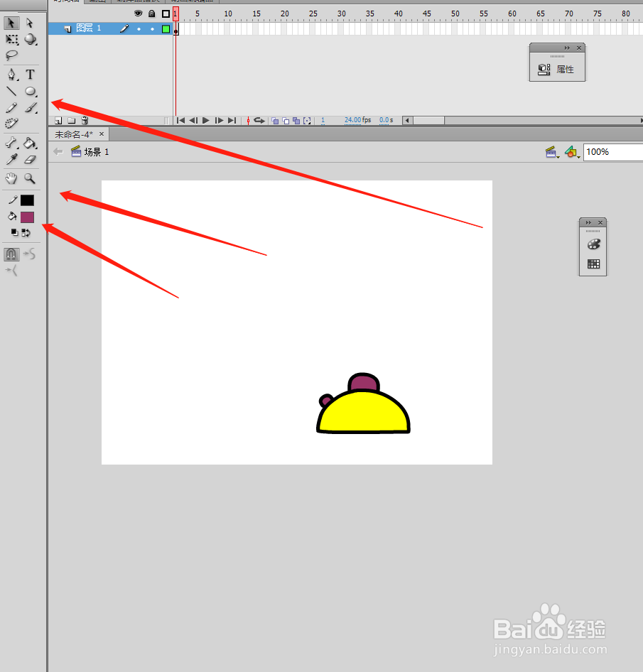Open the fill color swatch (magenta)
This screenshot has width=643, height=672.
point(27,217)
